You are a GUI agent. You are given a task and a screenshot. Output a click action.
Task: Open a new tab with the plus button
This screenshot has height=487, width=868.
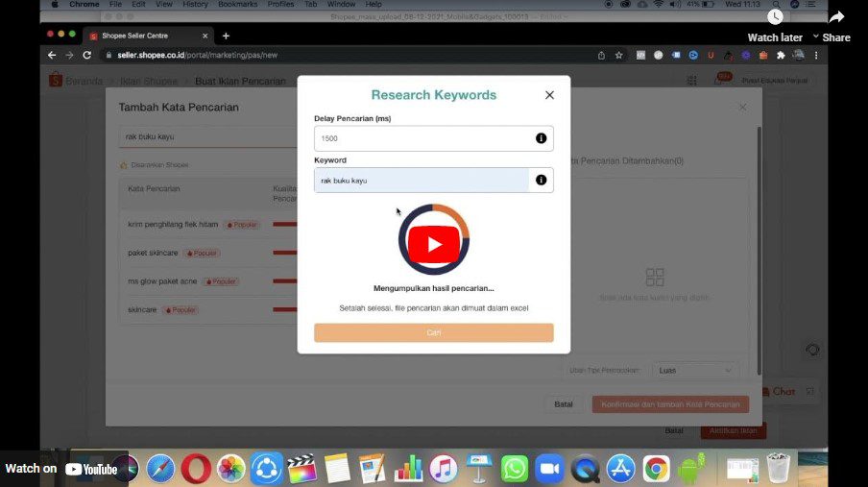click(226, 36)
